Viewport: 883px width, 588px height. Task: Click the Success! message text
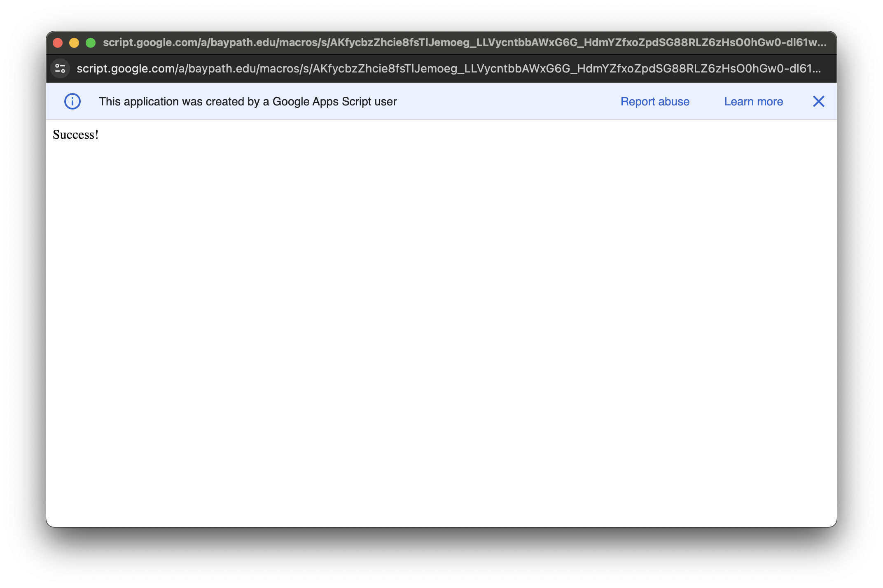76,135
